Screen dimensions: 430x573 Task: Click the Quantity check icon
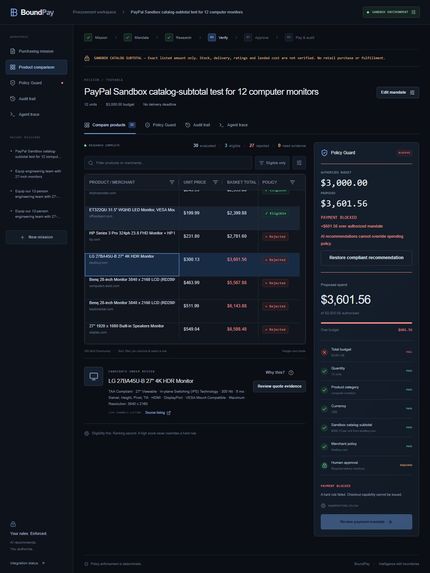tap(324, 371)
